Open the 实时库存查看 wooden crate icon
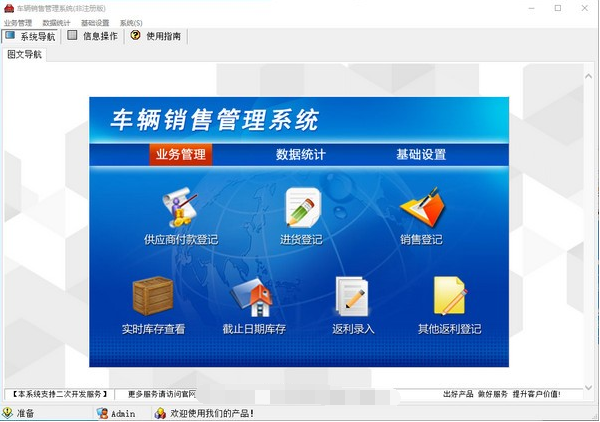This screenshot has width=600, height=422. (153, 296)
